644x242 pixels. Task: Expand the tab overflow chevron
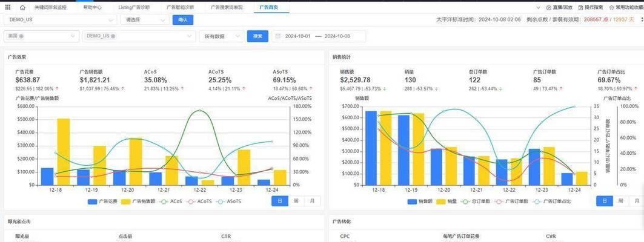pyautogui.click(x=539, y=7)
